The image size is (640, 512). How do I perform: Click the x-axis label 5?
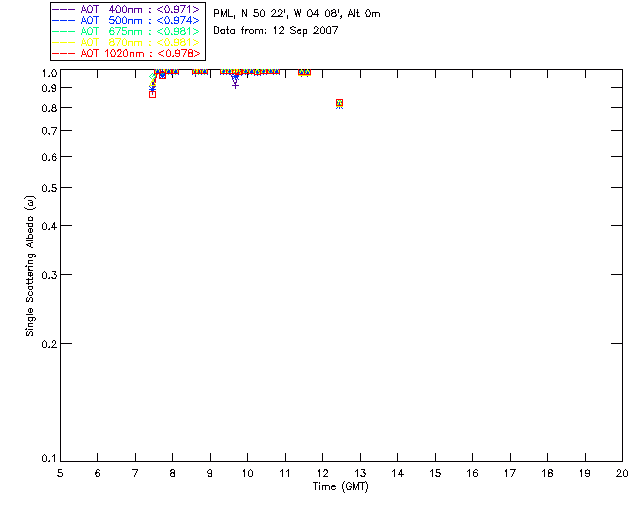coord(60,473)
